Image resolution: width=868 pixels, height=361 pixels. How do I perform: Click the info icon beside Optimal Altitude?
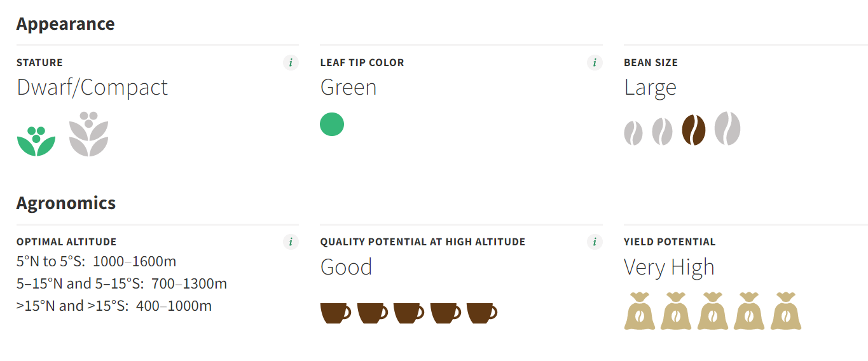point(291,242)
